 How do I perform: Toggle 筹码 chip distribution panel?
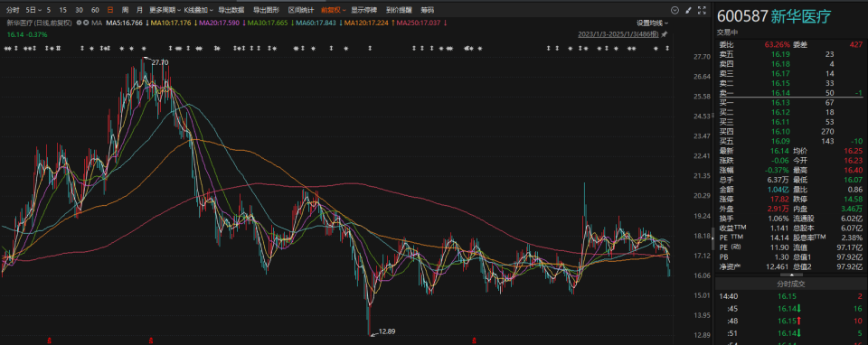pyautogui.click(x=428, y=10)
